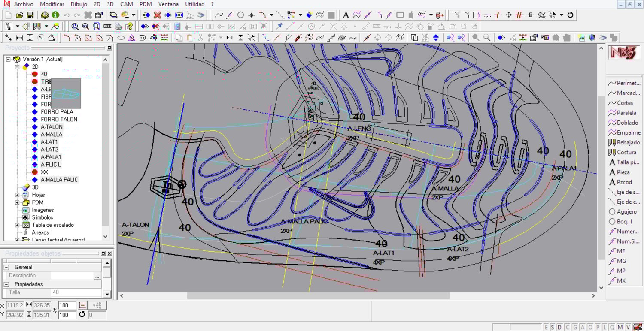Select the text 'A' tool in toolbar
This screenshot has width=644, height=331.
click(346, 15)
